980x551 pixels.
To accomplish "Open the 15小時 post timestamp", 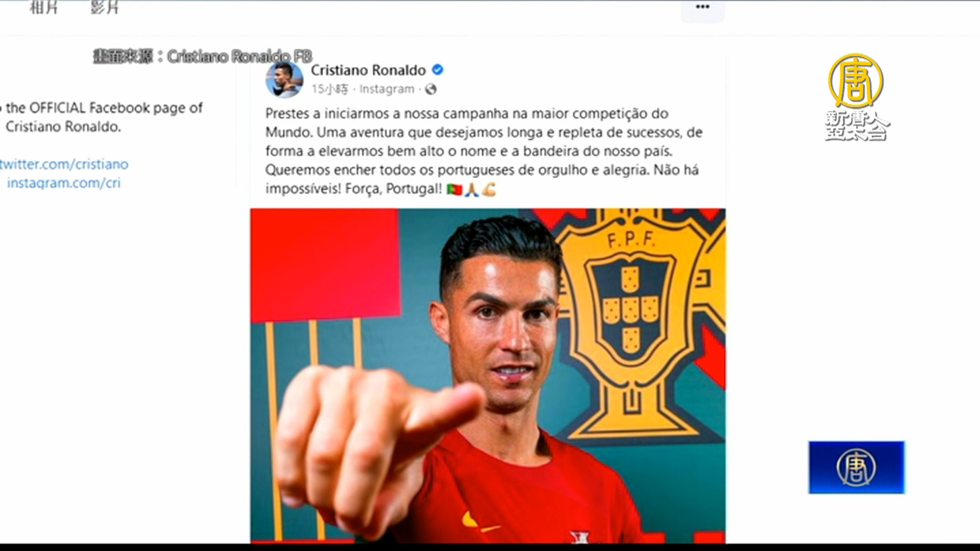I will 330,89.
